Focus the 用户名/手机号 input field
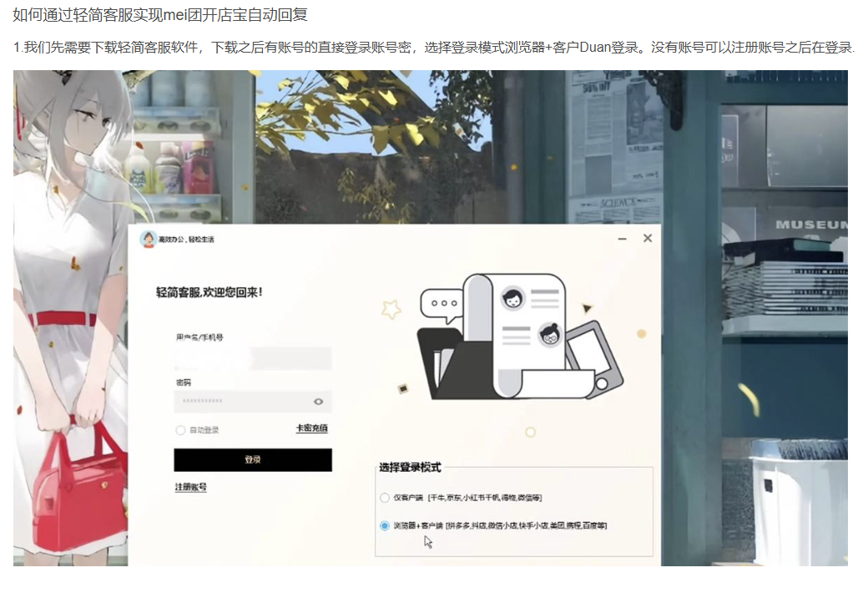Screen dimensions: 868x593 tap(252, 359)
